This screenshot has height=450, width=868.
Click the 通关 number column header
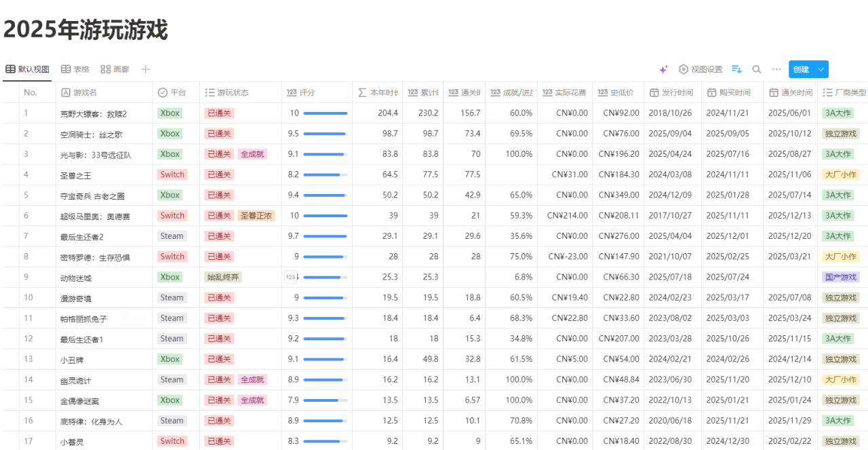pos(464,92)
